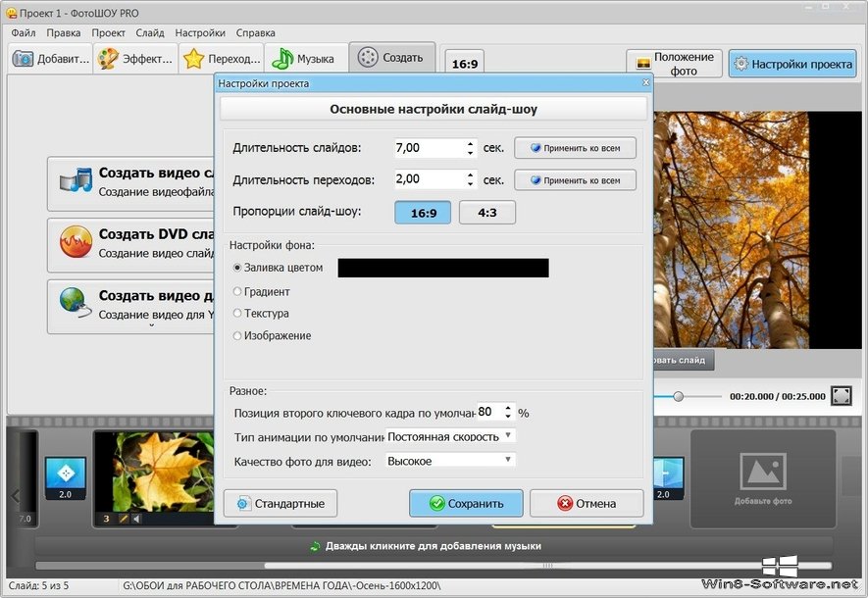The width and height of the screenshot is (868, 598).
Task: Click the music track add bar
Action: (x=434, y=546)
